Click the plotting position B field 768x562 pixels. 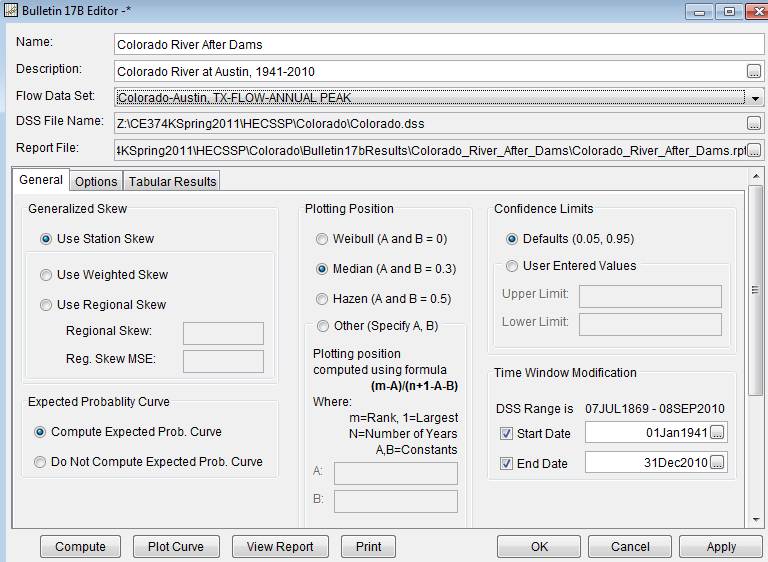[x=396, y=502]
